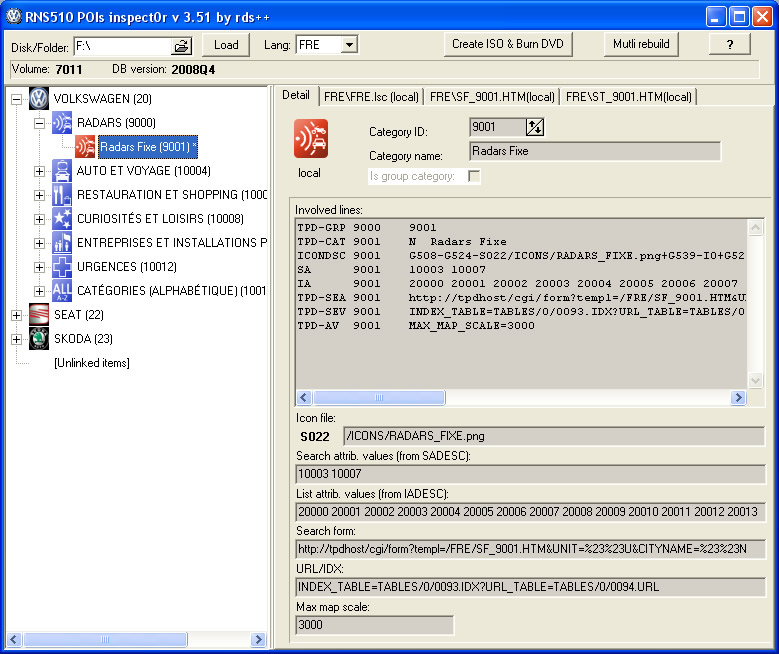Click the browse folder icon beside Disk/Folder
This screenshot has height=654, width=779.
click(x=182, y=45)
